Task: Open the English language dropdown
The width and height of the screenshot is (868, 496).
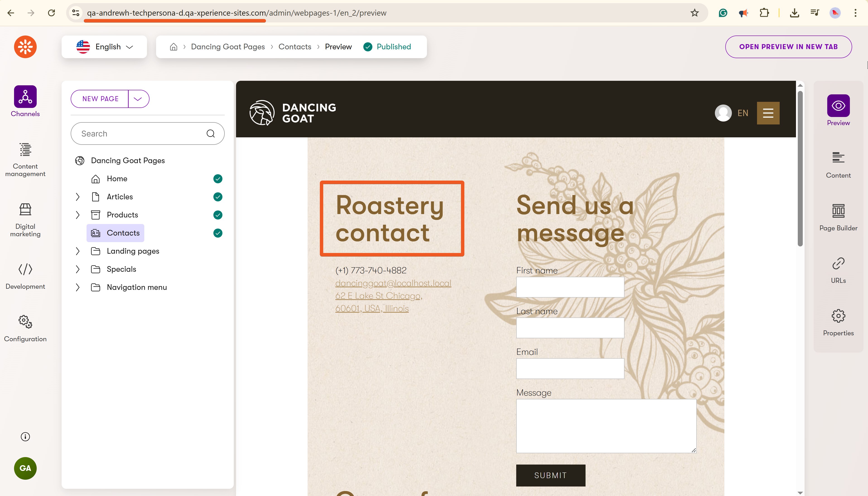Action: (x=104, y=47)
